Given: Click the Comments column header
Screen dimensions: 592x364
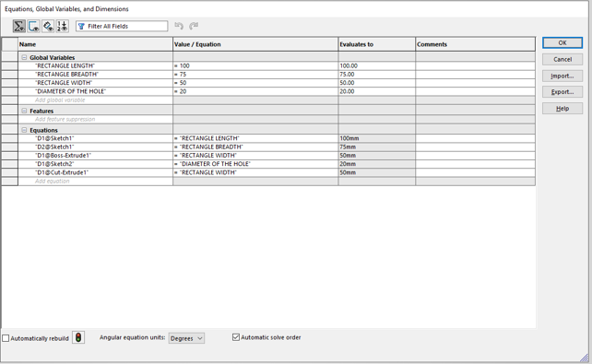Looking at the screenshot, I should pyautogui.click(x=475, y=44).
